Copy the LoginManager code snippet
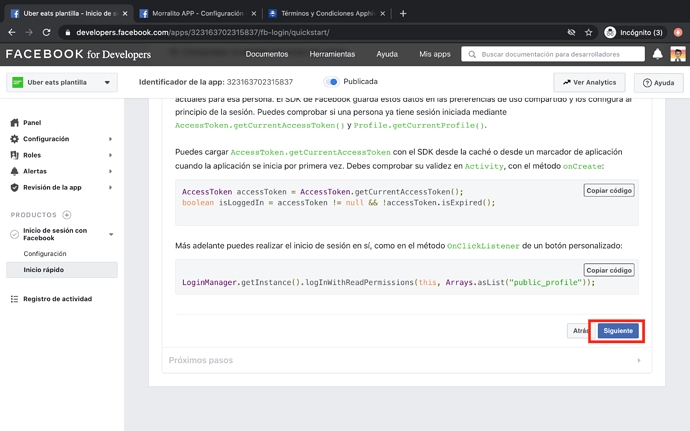This screenshot has width=690, height=431. [609, 270]
